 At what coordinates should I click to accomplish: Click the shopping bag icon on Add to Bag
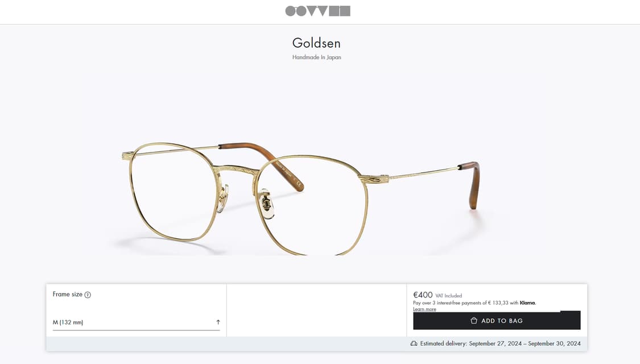[473, 321]
